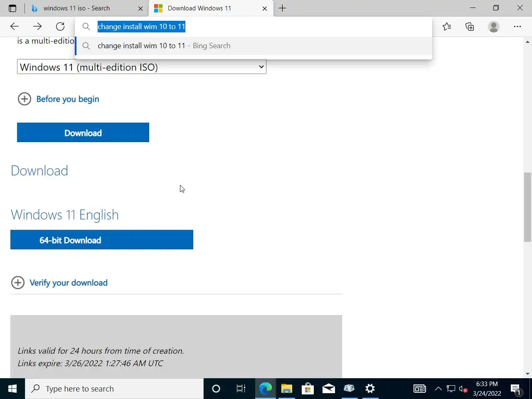Open the tab actions menu icon
The height and width of the screenshot is (399, 532).
pyautogui.click(x=12, y=8)
